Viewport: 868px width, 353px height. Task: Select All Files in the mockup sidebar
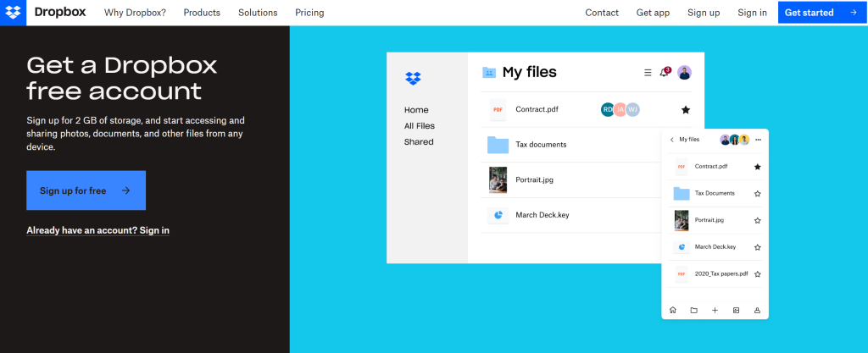pyautogui.click(x=420, y=126)
